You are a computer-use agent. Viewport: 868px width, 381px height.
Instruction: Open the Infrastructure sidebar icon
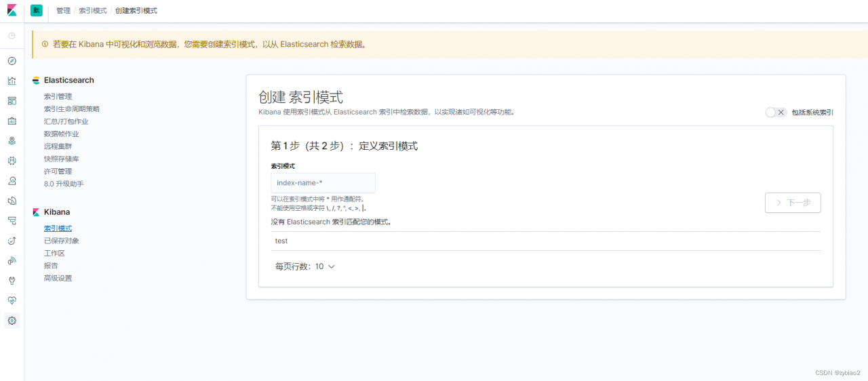point(12,181)
